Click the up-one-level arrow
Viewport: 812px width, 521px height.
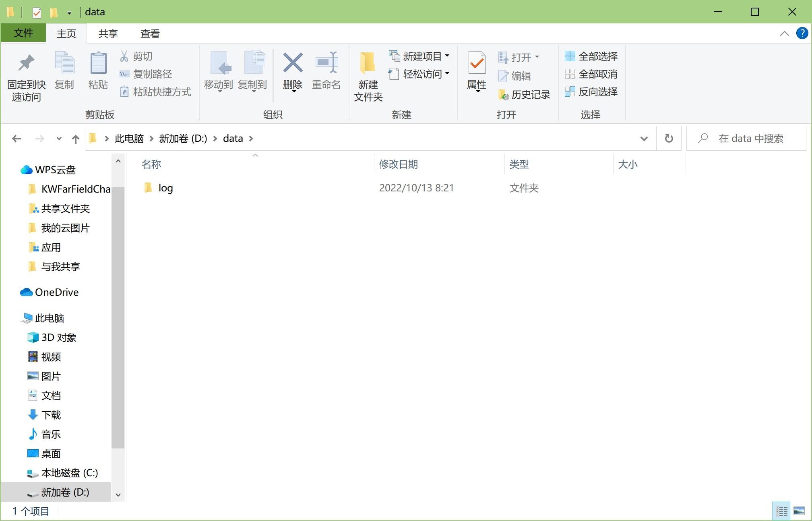click(x=75, y=139)
